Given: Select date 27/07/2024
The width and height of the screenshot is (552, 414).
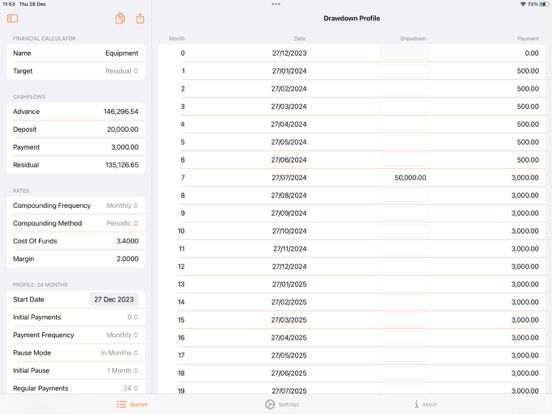Looking at the screenshot, I should 289,177.
